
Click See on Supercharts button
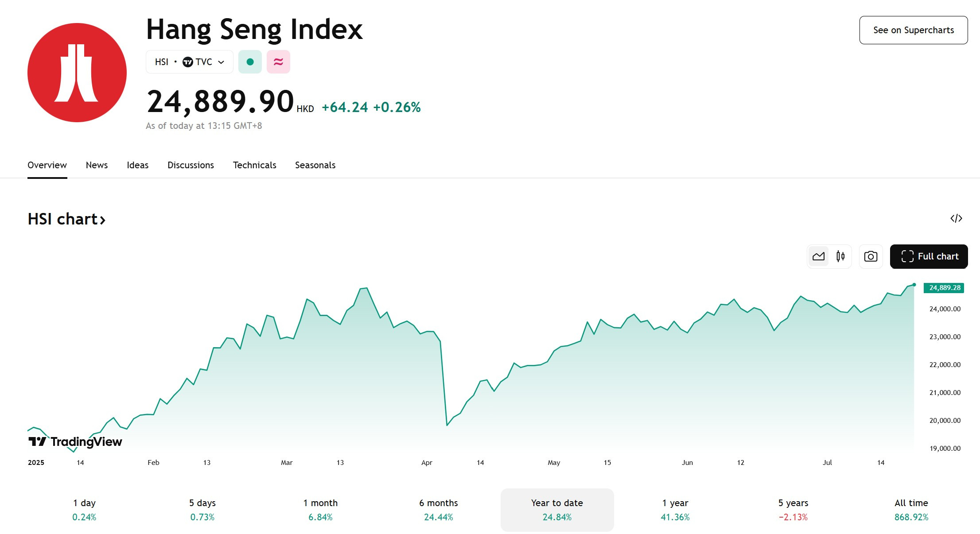914,30
